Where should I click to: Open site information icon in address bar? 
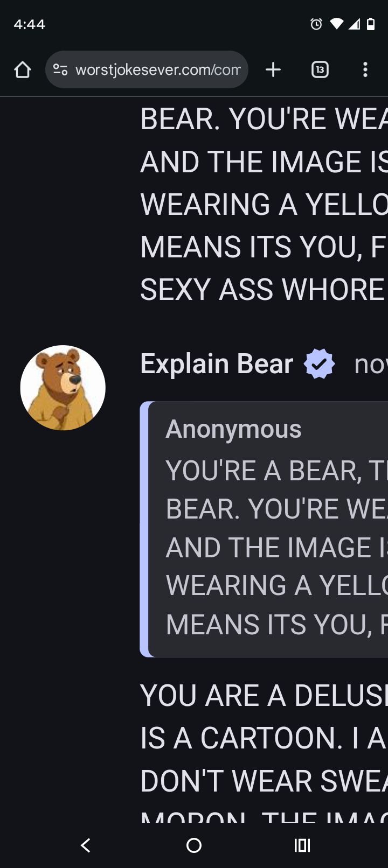pos(60,69)
